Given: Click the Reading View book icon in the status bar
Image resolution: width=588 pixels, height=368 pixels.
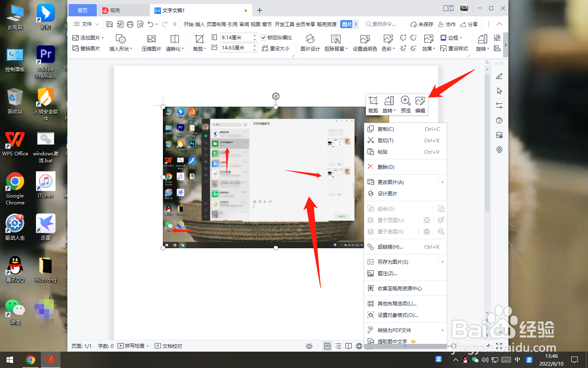Looking at the screenshot, I should 348,346.
